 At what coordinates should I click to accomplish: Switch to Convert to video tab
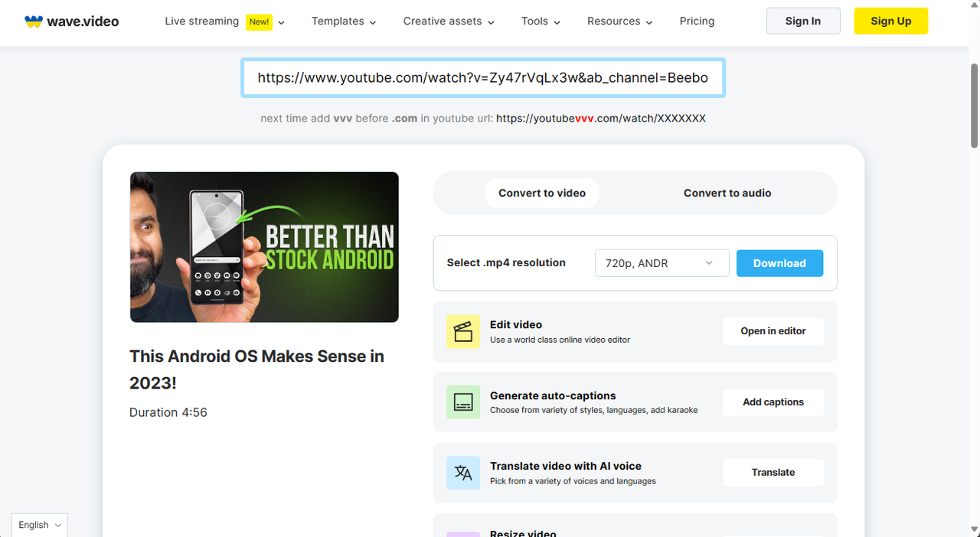(x=542, y=193)
